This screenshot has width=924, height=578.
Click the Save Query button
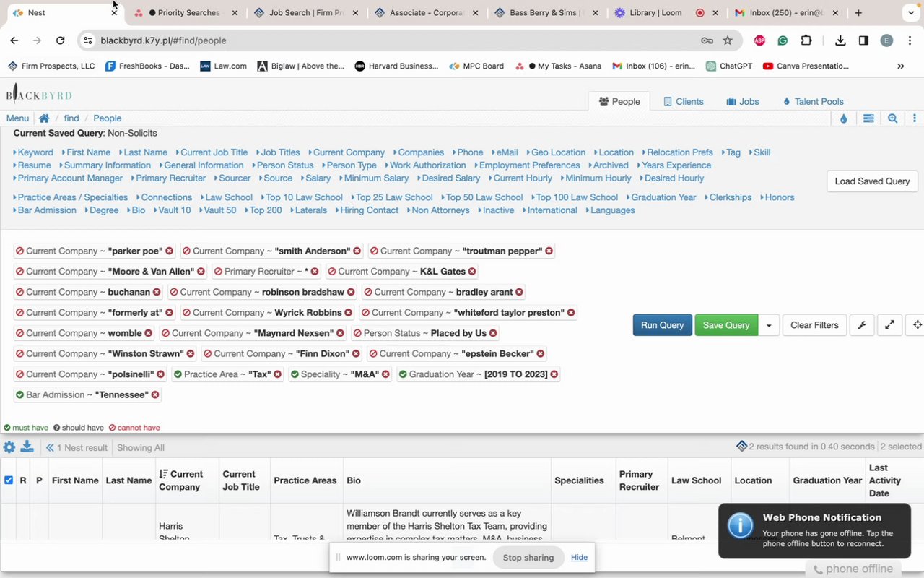pyautogui.click(x=726, y=325)
